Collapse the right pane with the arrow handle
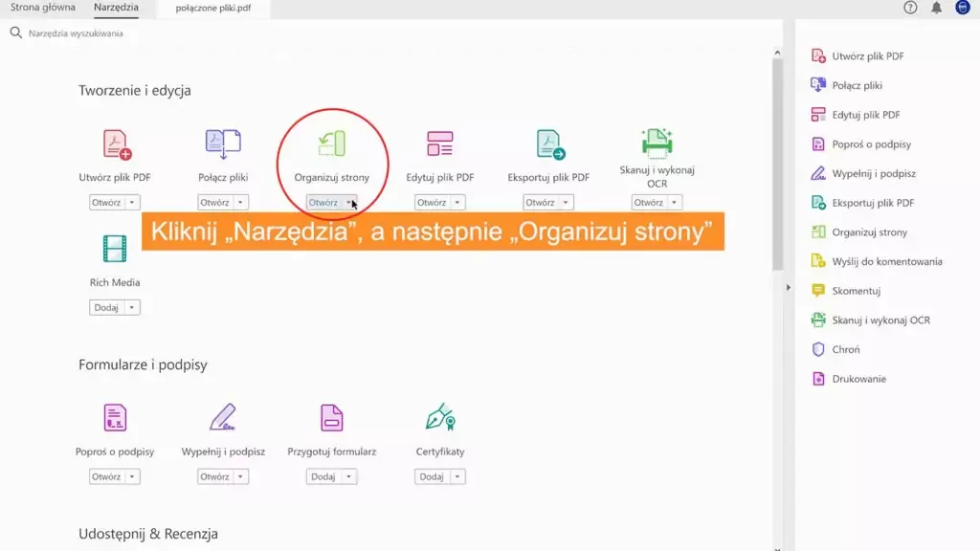This screenshot has width=980, height=551. pyautogui.click(x=788, y=288)
